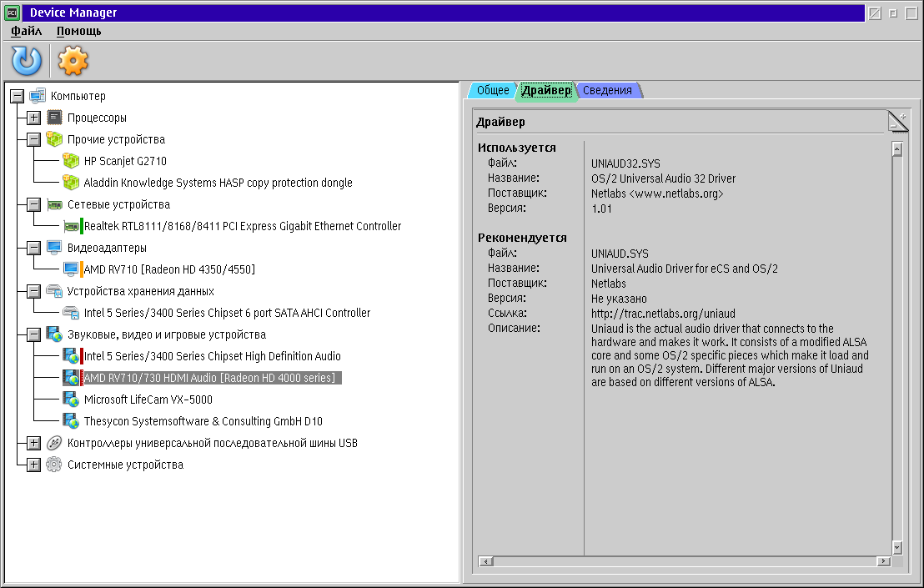Image resolution: width=924 pixels, height=588 pixels.
Task: Expand the Процессоры tree node
Action: pos(33,118)
